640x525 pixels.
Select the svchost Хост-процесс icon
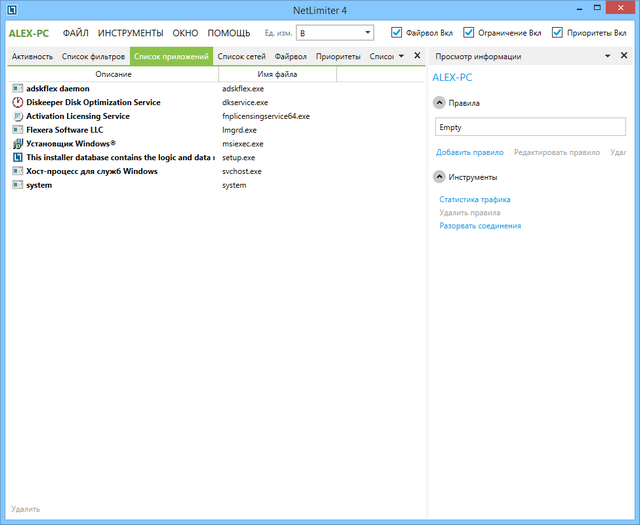pyautogui.click(x=17, y=171)
